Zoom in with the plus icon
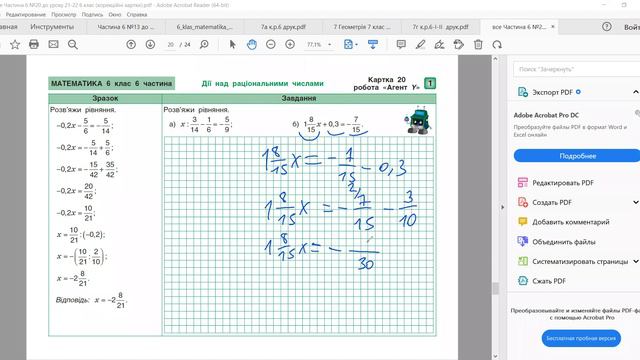640x360 pixels. click(290, 44)
